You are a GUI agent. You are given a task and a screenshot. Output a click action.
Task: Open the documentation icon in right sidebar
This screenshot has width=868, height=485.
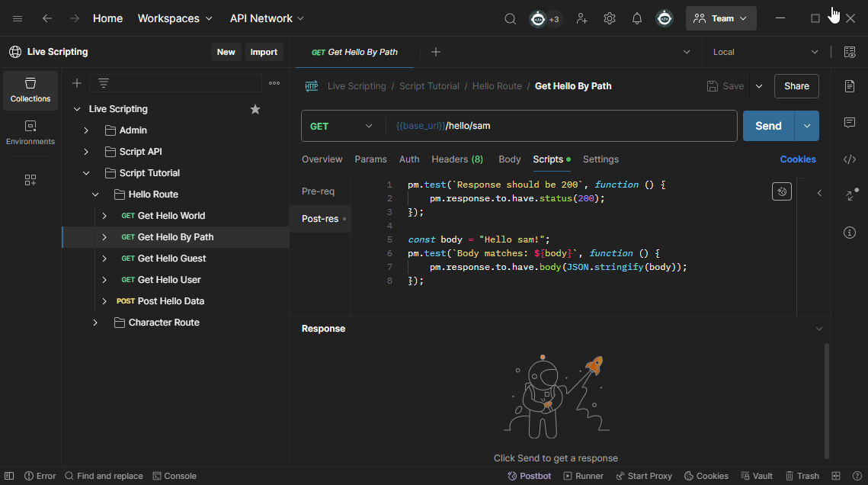coord(850,86)
